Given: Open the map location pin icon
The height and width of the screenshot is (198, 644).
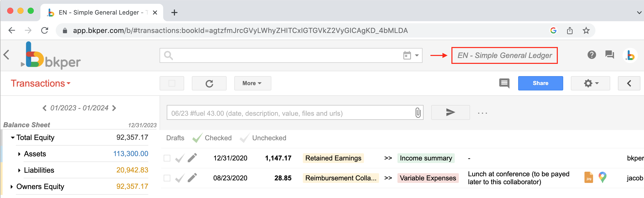Looking at the screenshot, I should (602, 177).
